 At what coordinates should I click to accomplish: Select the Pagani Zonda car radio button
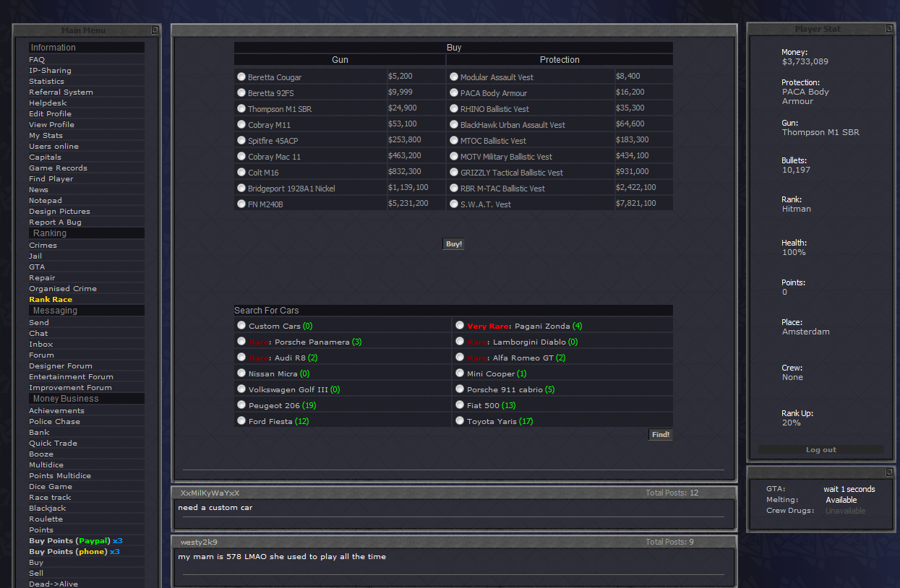460,326
